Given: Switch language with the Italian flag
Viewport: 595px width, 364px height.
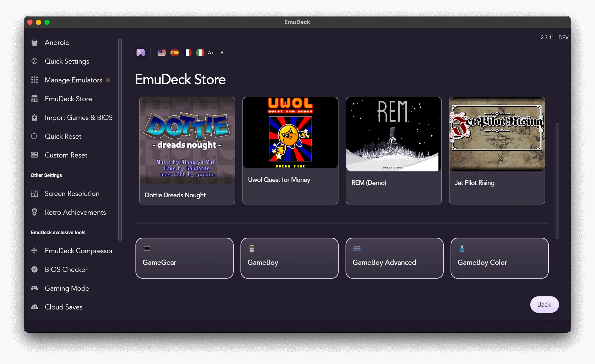Looking at the screenshot, I should (200, 53).
